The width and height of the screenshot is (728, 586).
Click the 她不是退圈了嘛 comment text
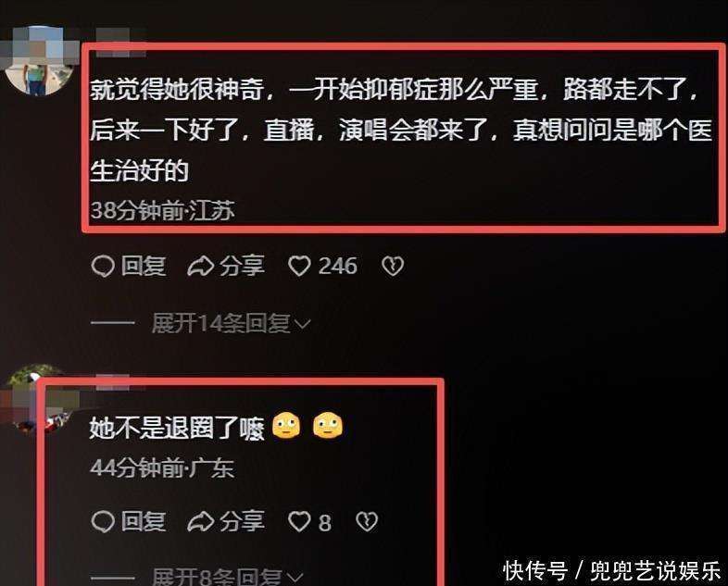(177, 428)
